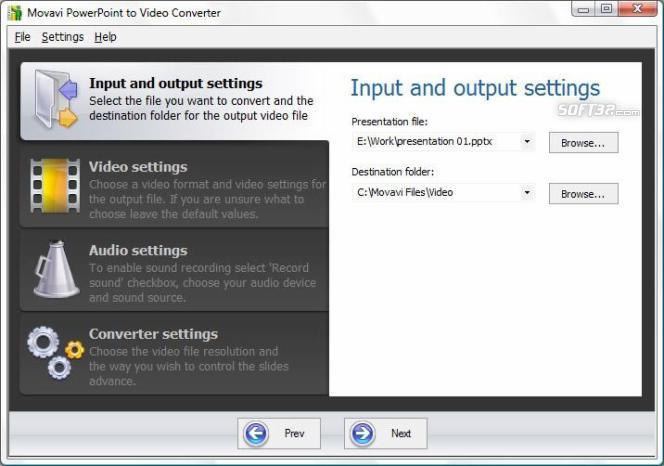The height and width of the screenshot is (466, 664).
Task: Click the folder icon for input and output settings
Action: point(55,100)
